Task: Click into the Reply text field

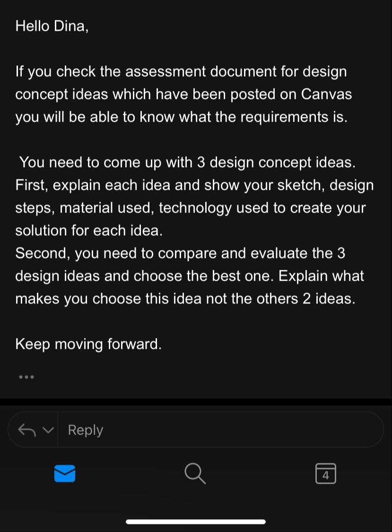Action: coord(220,430)
